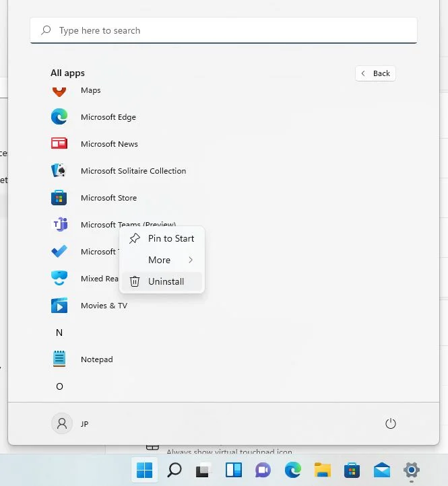
Task: Open the Mixed Reality Portal icon
Action: (x=59, y=278)
